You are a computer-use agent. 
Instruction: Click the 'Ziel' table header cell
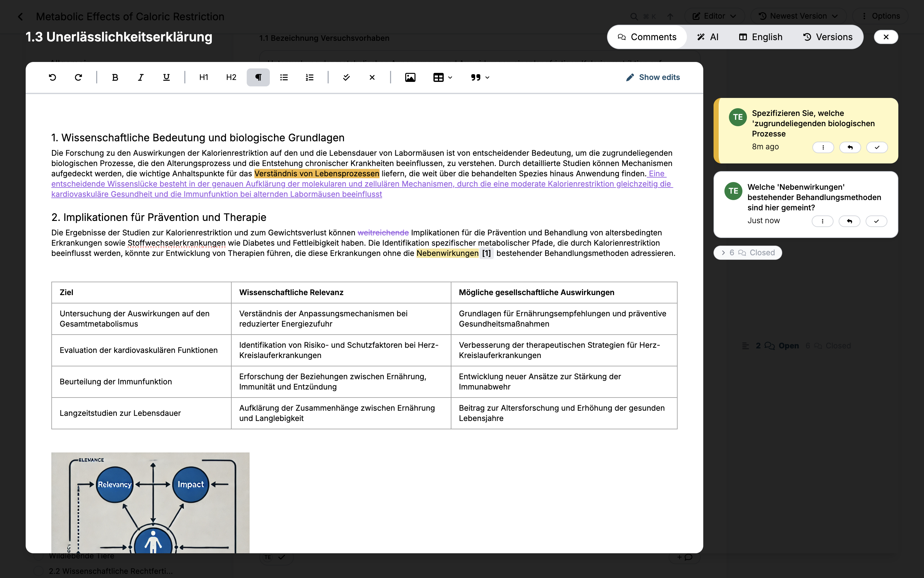coord(141,293)
